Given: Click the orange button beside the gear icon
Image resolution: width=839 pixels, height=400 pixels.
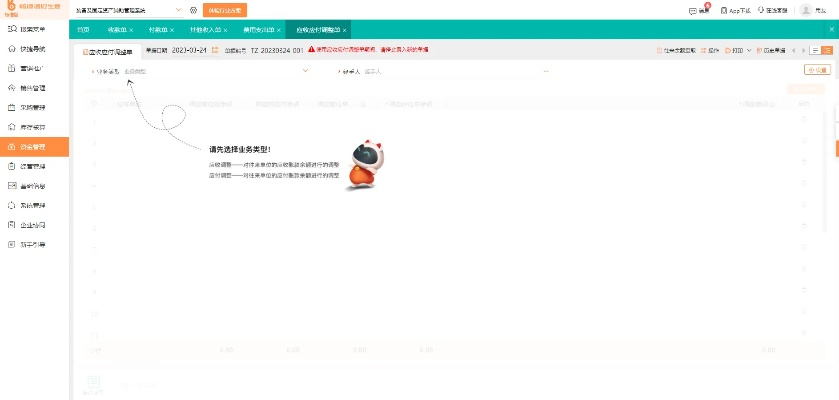Looking at the screenshot, I should click(x=225, y=10).
